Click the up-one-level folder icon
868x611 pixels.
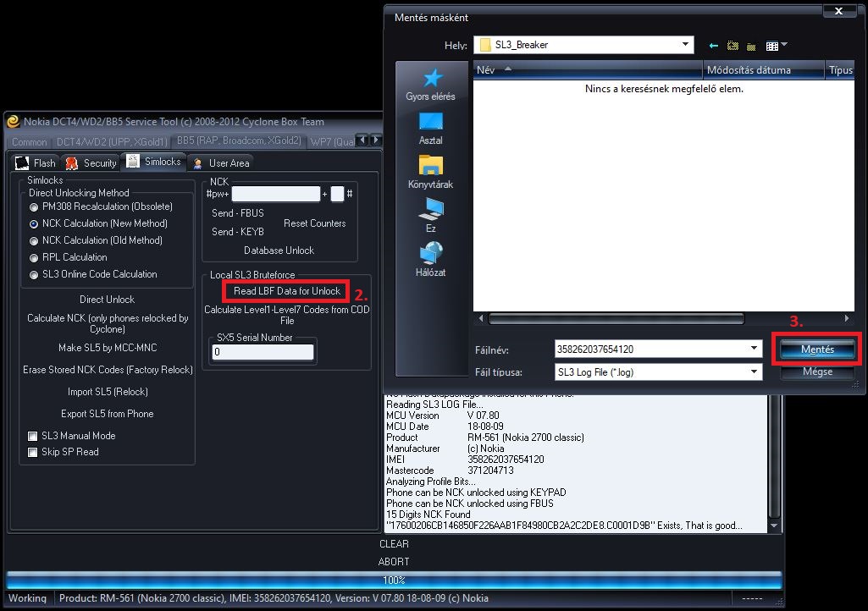tap(733, 46)
